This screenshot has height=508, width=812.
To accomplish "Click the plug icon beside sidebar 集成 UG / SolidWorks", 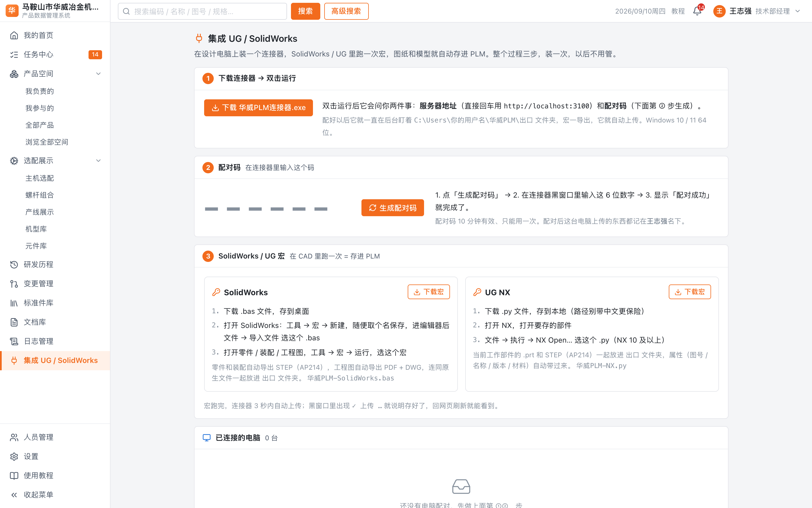I will tap(14, 360).
